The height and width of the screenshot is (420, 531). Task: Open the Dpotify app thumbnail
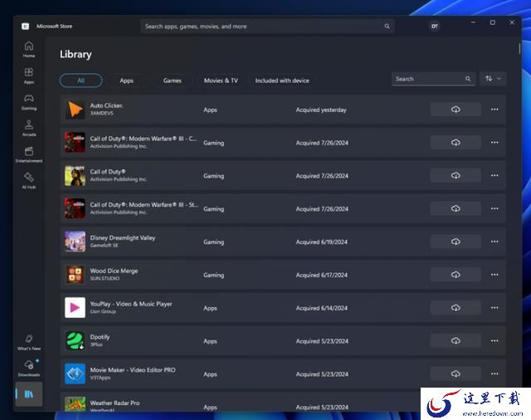[75, 341]
